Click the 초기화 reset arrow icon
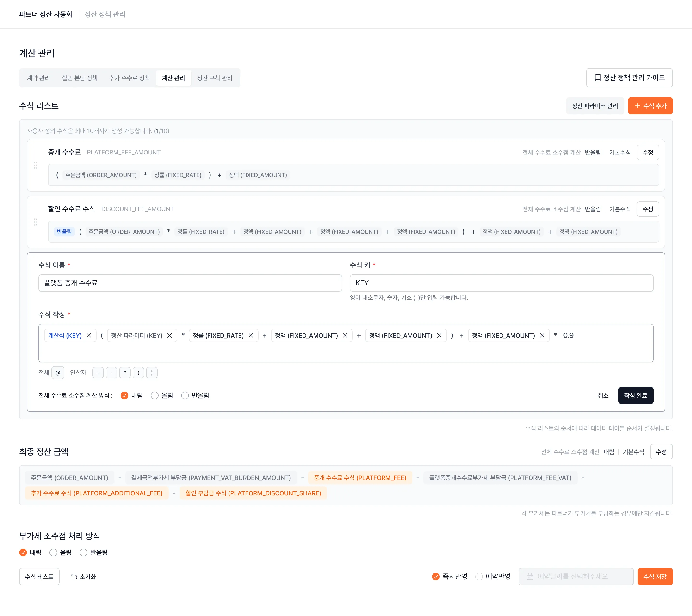Viewport: 692px width, 616px height. tap(74, 576)
